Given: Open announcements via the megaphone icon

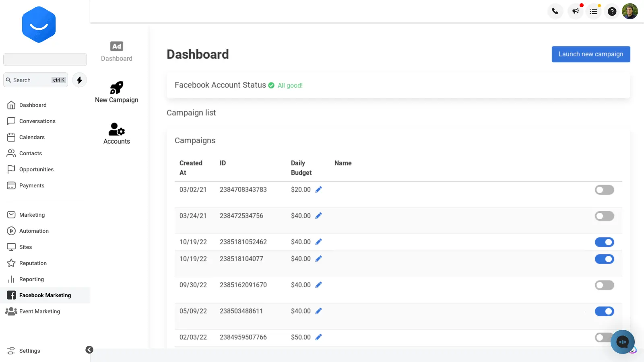Looking at the screenshot, I should (x=575, y=11).
